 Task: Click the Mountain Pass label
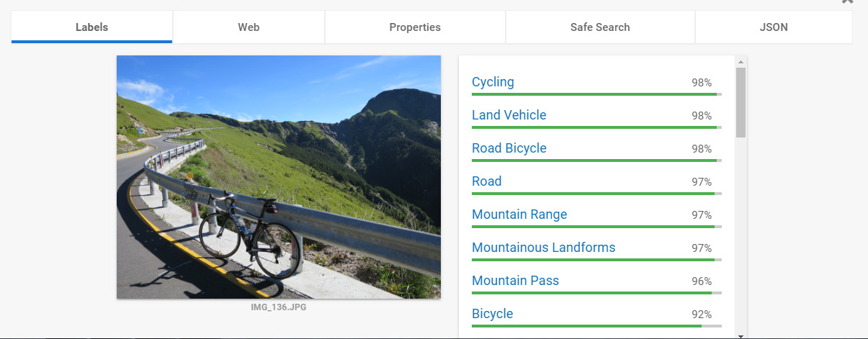pyautogui.click(x=515, y=281)
